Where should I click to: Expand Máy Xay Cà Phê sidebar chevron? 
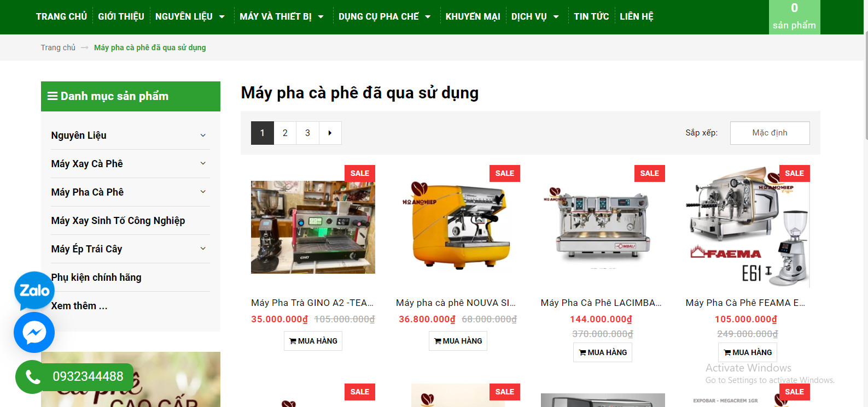pos(203,163)
